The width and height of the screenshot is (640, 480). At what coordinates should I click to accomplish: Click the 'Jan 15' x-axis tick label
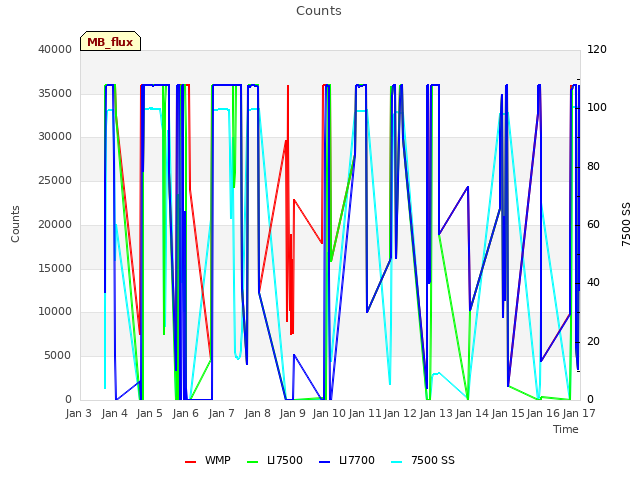click(x=508, y=413)
